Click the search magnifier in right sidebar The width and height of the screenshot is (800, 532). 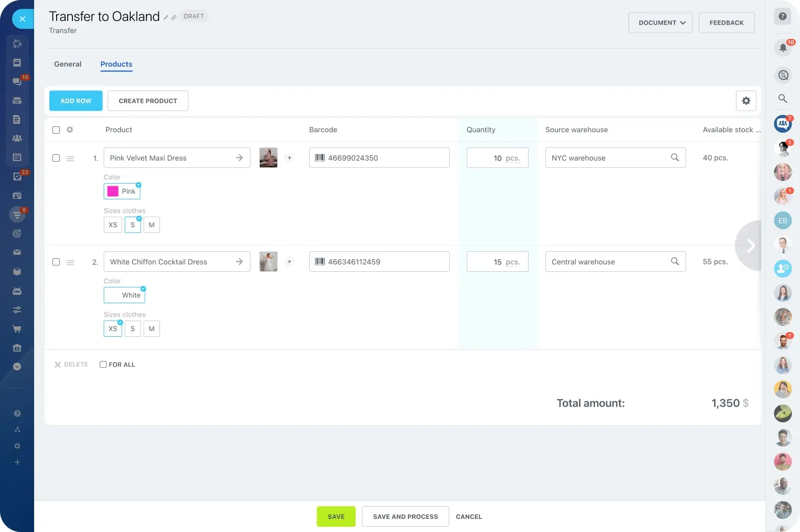pyautogui.click(x=783, y=99)
